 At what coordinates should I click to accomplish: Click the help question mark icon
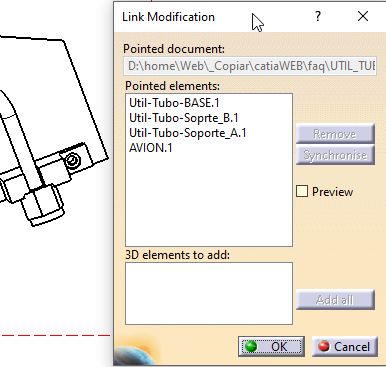click(318, 16)
